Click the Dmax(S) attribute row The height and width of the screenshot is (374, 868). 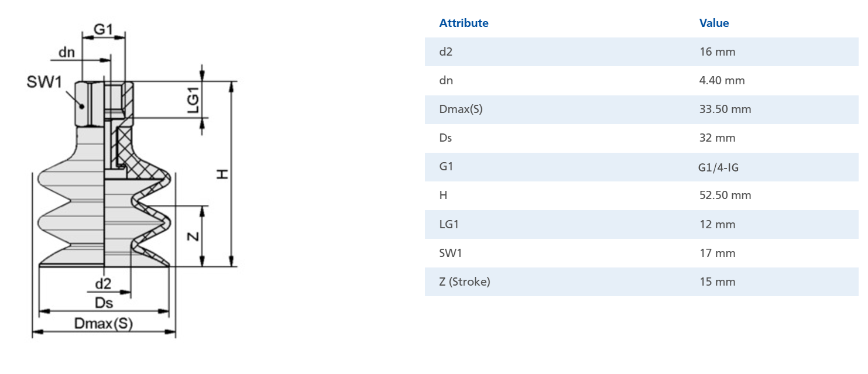click(641, 109)
